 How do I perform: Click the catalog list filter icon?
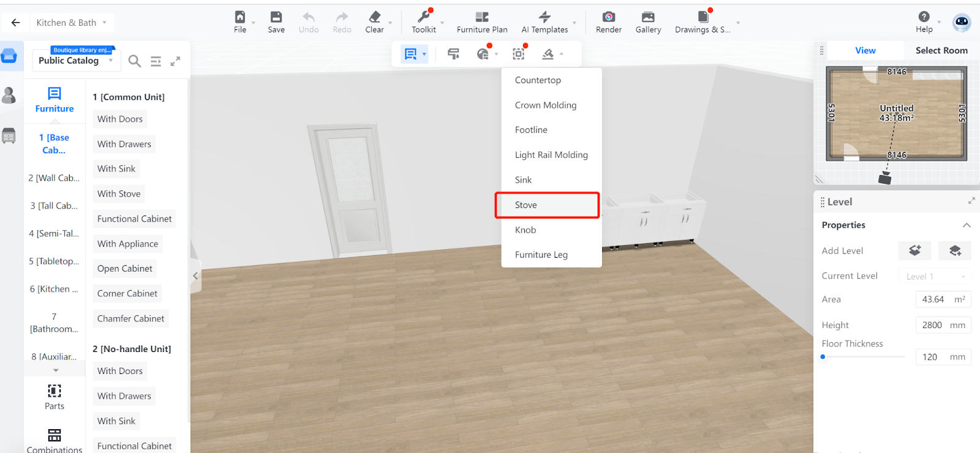click(x=156, y=61)
